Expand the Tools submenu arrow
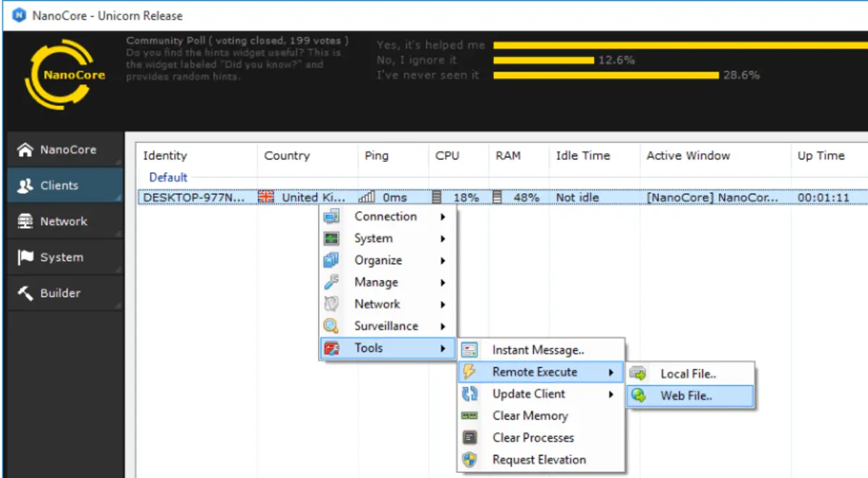Viewport: 868px width, 478px height. coord(443,349)
